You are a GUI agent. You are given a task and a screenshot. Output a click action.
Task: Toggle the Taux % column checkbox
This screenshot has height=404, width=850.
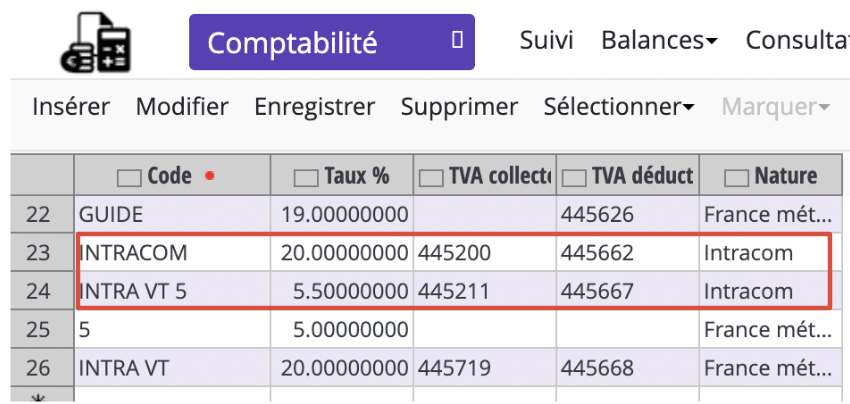[x=306, y=177]
